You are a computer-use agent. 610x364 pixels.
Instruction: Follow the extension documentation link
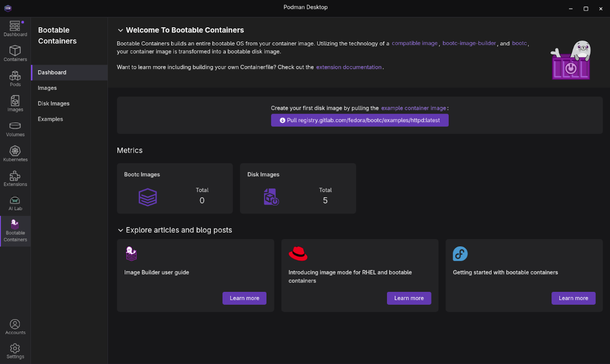[349, 67]
